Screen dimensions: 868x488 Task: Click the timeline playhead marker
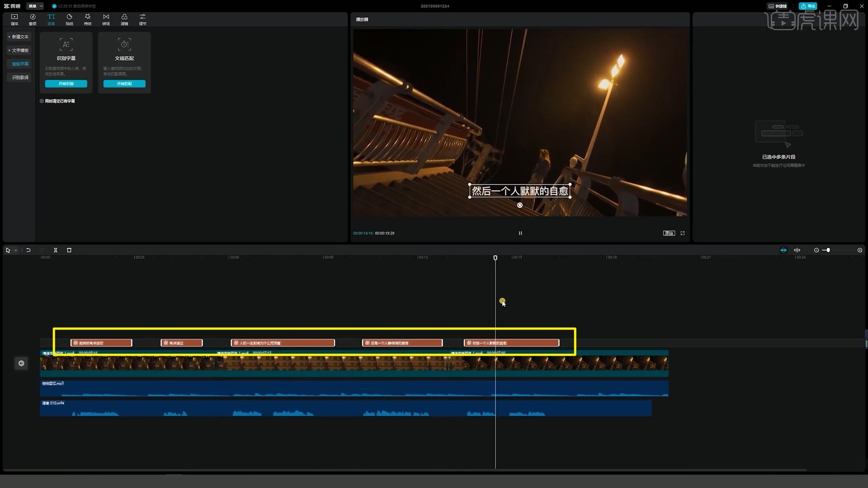click(x=495, y=258)
